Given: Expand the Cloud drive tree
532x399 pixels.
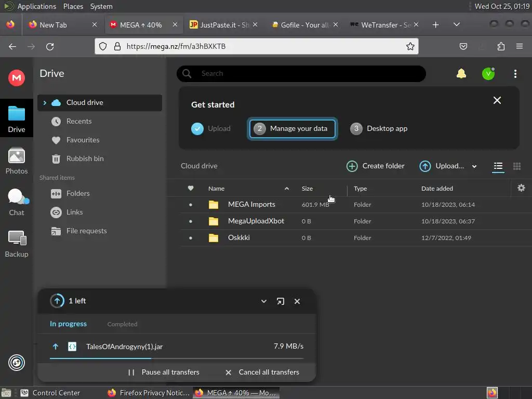Looking at the screenshot, I should (x=45, y=102).
